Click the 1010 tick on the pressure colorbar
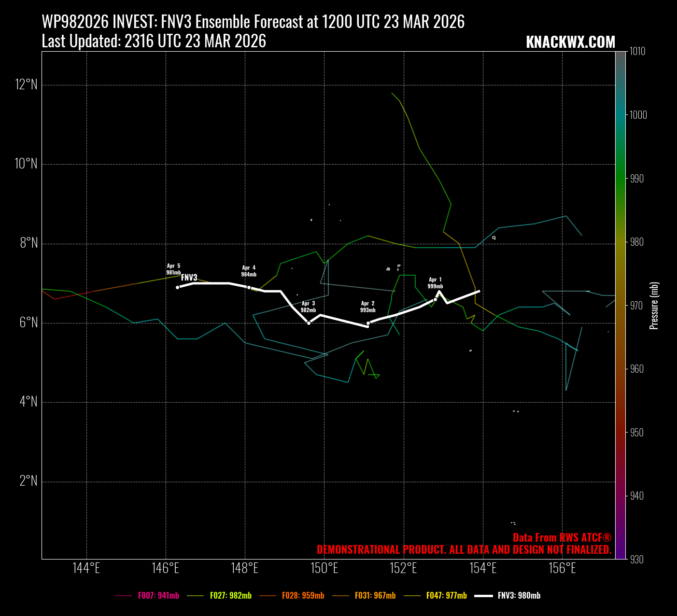677x616 pixels. [637, 52]
